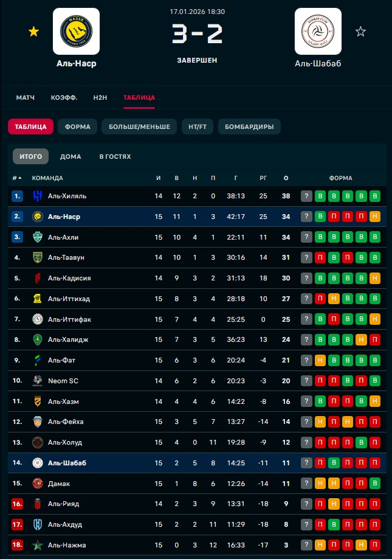
Task: Select the БОМБАРДИРЫ filter button
Action: click(x=249, y=127)
